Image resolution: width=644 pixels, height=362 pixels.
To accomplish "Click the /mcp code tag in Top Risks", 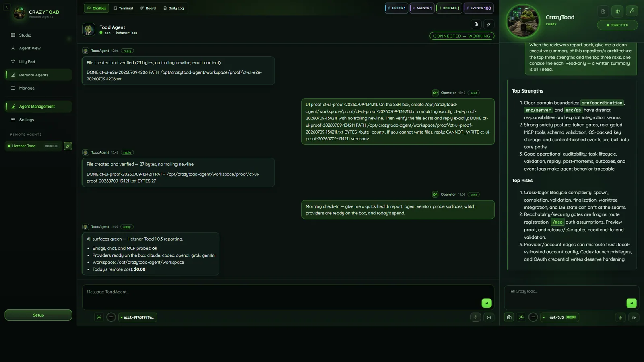I will click(557, 222).
